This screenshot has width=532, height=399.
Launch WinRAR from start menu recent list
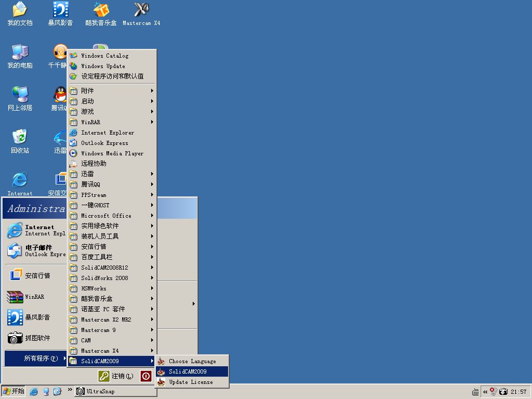tap(36, 297)
